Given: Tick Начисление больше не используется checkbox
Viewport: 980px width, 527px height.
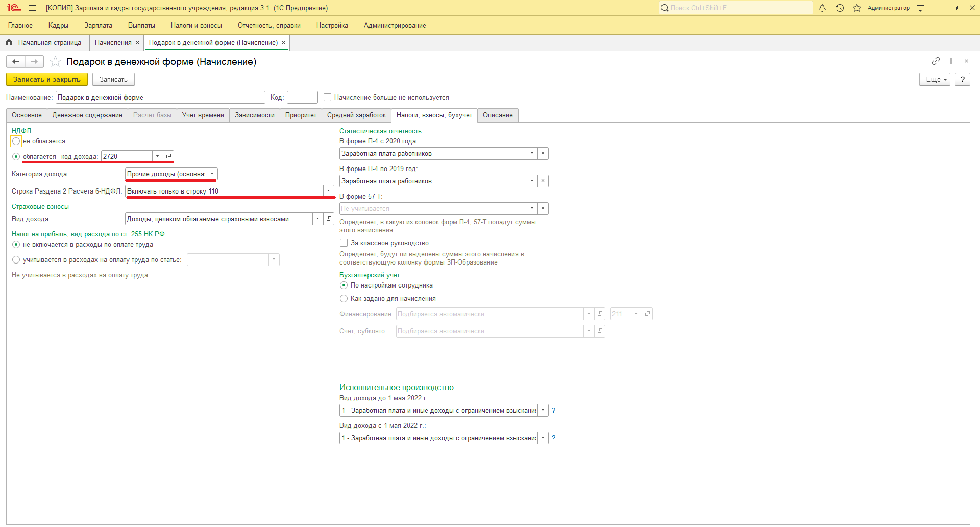Looking at the screenshot, I should [x=328, y=98].
